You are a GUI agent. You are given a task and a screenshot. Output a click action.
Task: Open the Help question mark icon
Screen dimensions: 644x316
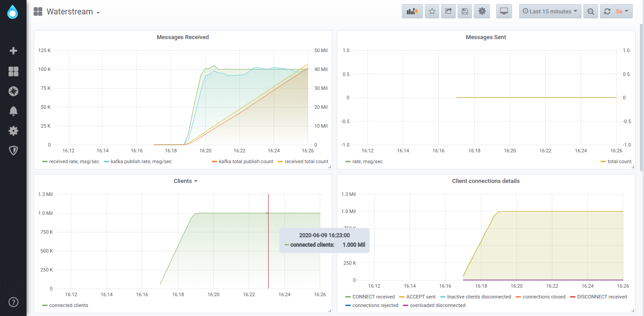coord(13,302)
